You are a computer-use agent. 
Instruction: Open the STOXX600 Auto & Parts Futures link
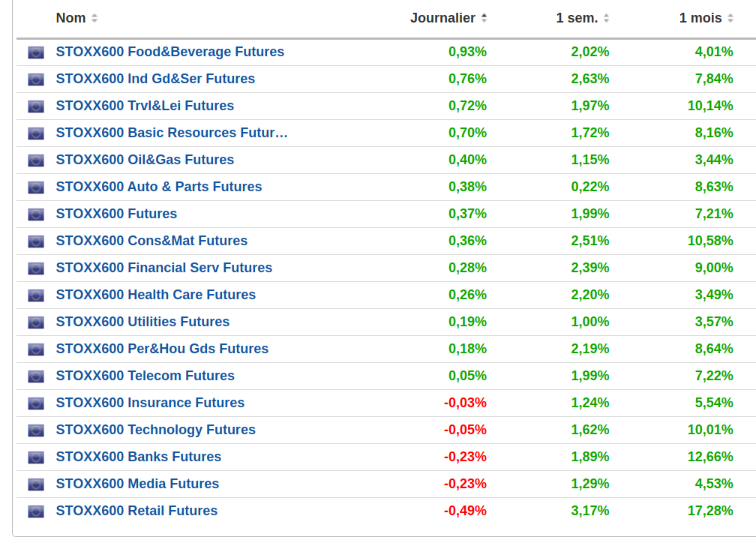159,187
